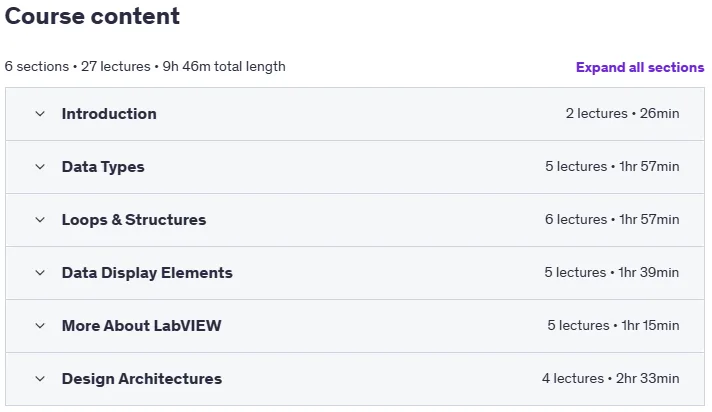The image size is (712, 412).
Task: Select the Introduction section title
Action: (109, 114)
